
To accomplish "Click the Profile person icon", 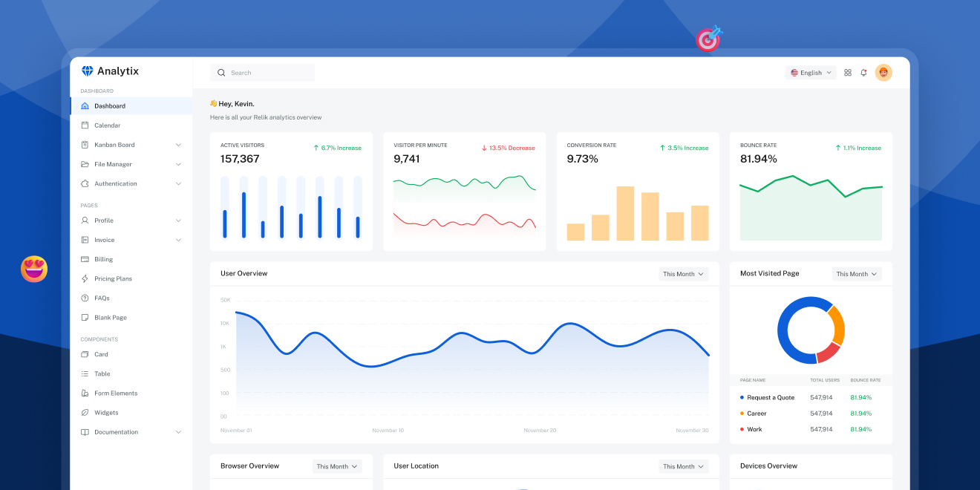I will click(85, 220).
